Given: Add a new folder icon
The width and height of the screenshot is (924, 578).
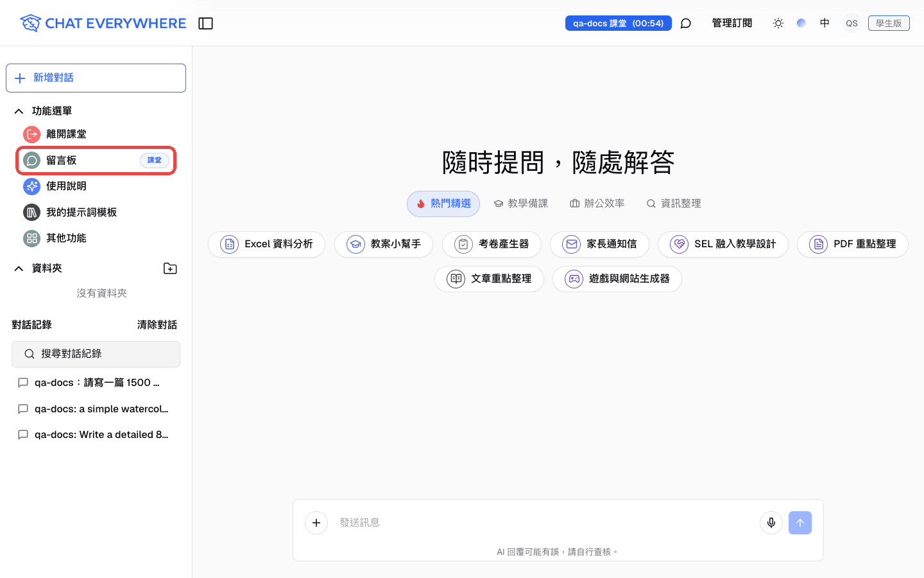Looking at the screenshot, I should coord(170,268).
